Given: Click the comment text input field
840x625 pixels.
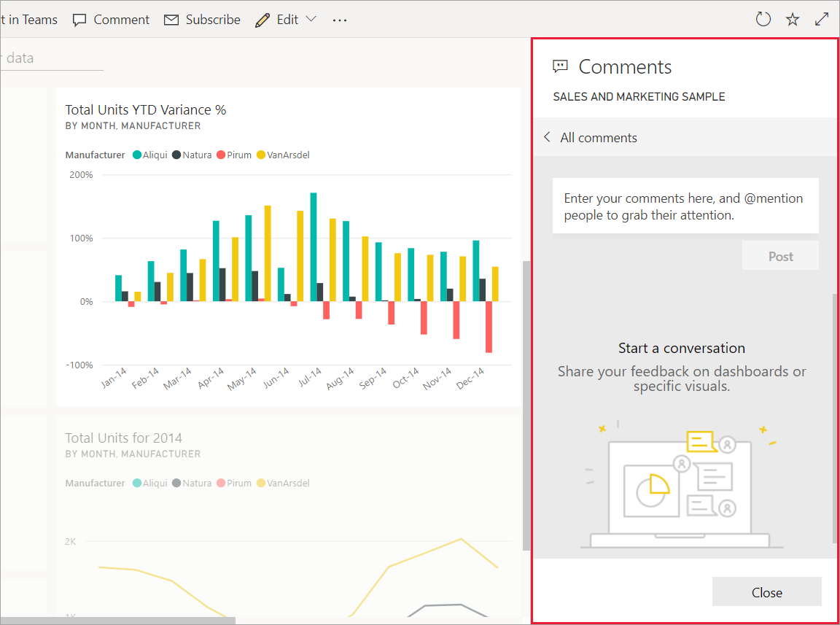Looking at the screenshot, I should point(685,206).
